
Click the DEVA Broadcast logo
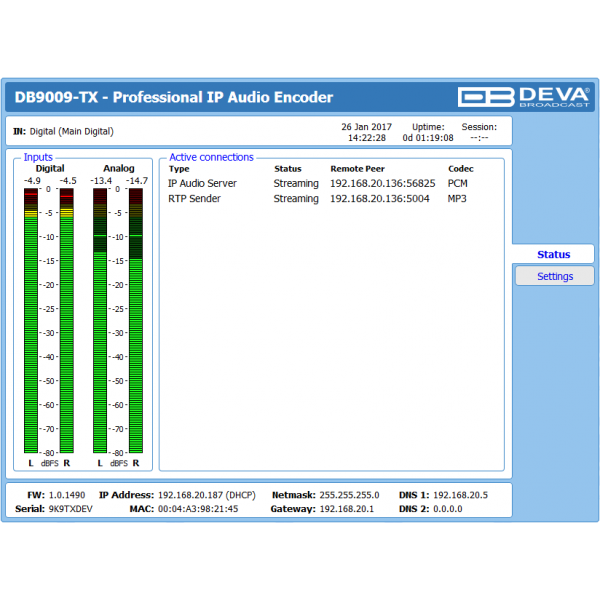click(523, 97)
